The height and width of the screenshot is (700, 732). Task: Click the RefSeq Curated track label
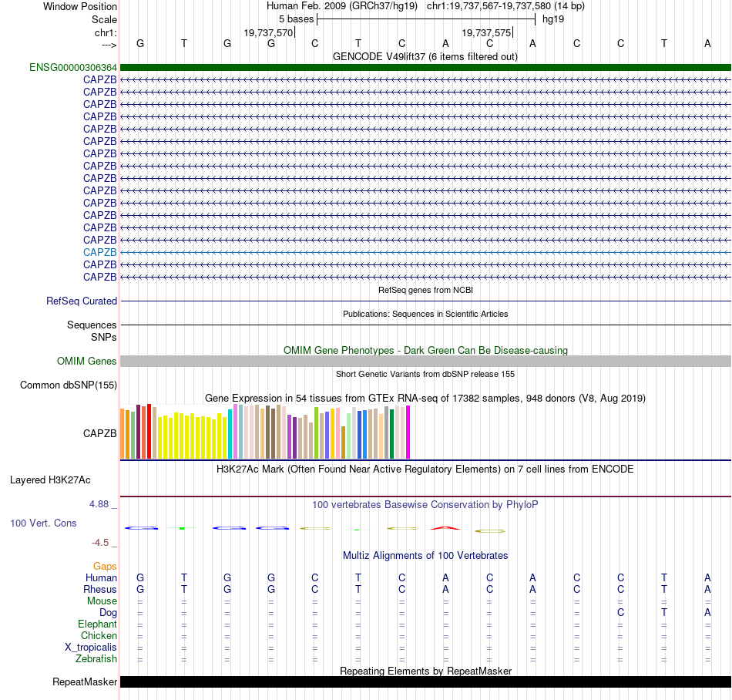[x=82, y=301]
